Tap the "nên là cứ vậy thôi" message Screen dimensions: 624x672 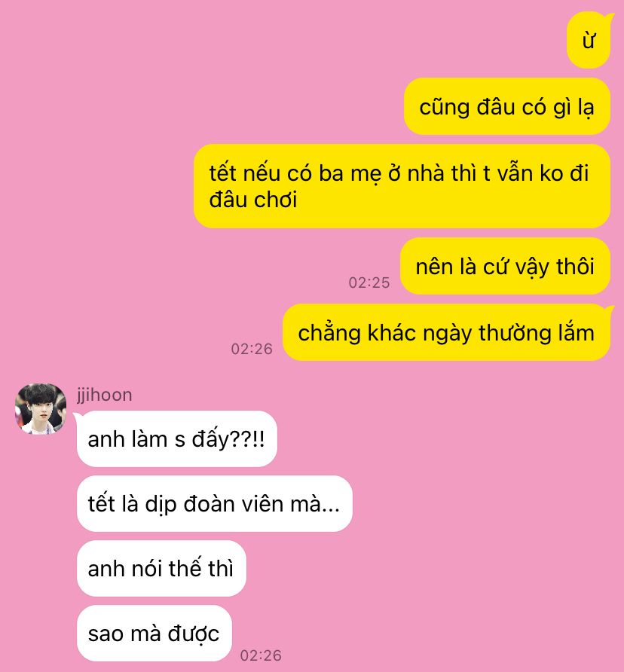(x=505, y=266)
